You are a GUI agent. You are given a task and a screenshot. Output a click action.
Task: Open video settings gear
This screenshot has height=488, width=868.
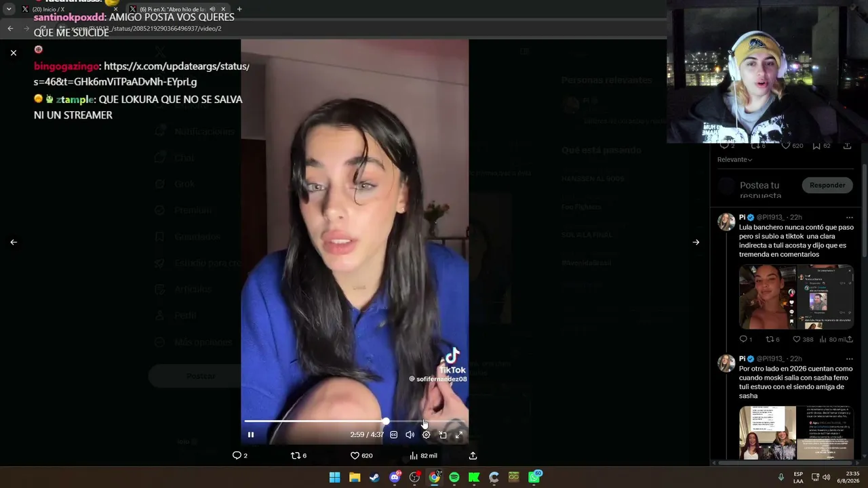(x=426, y=434)
